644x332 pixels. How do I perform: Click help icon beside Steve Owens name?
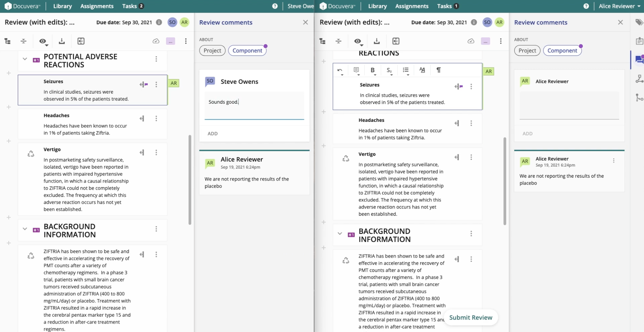[x=275, y=6]
